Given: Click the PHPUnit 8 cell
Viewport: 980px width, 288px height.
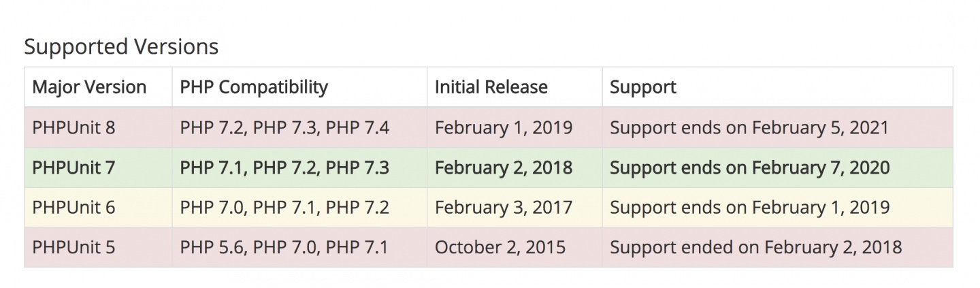Looking at the screenshot, I should 73,127.
